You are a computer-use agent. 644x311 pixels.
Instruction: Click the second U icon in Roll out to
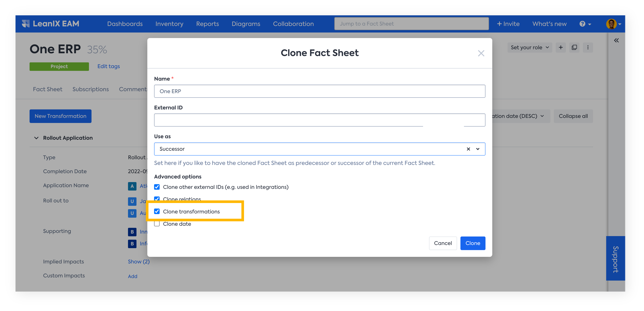coord(132,213)
